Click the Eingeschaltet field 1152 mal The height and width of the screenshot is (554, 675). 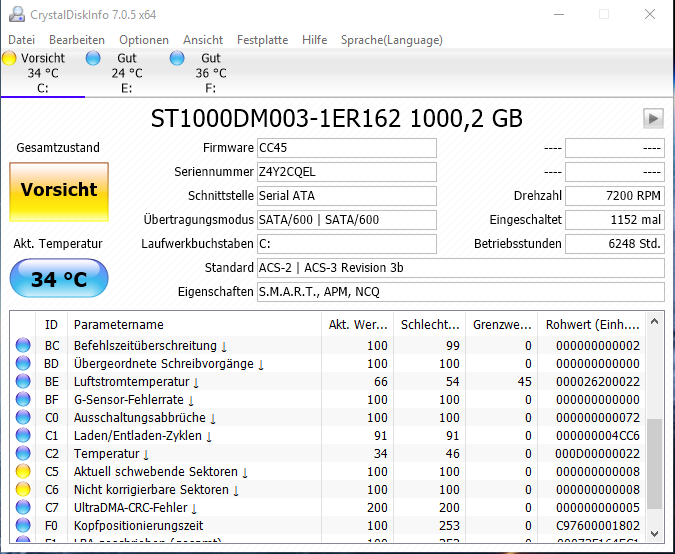click(x=615, y=220)
